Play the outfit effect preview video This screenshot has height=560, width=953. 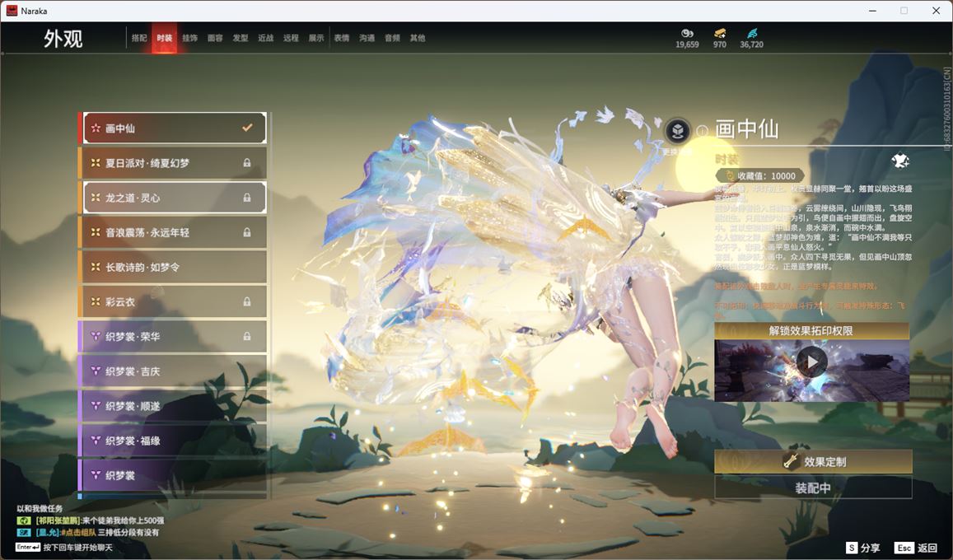point(811,362)
